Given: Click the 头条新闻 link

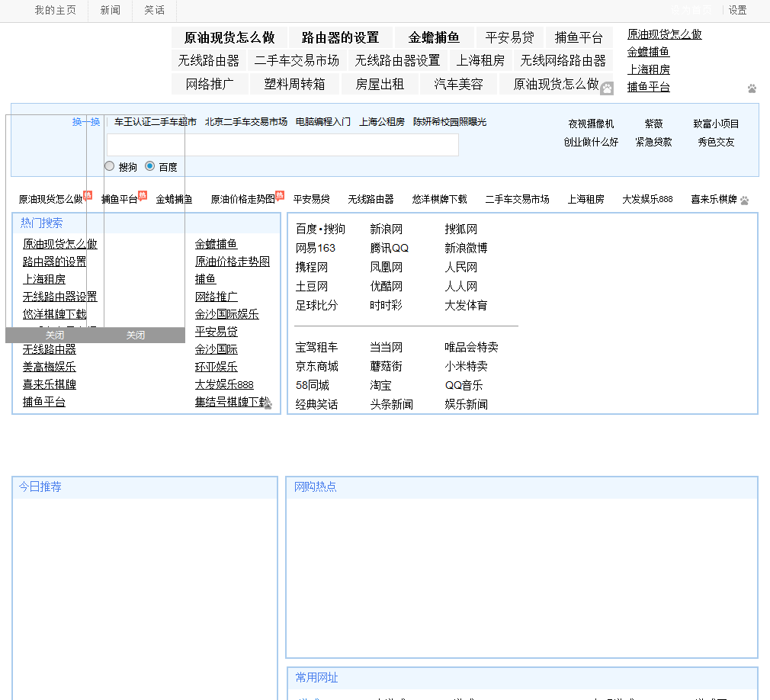Looking at the screenshot, I should pos(391,405).
